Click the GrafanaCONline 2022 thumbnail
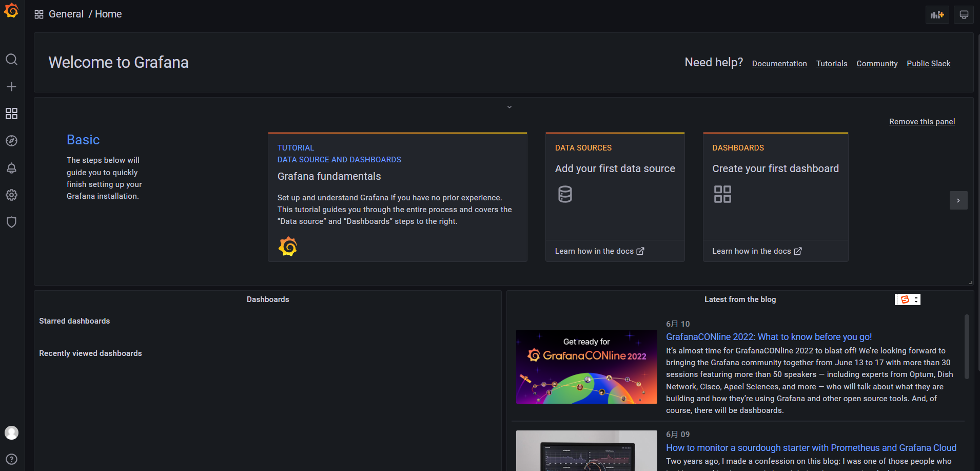 [x=586, y=367]
